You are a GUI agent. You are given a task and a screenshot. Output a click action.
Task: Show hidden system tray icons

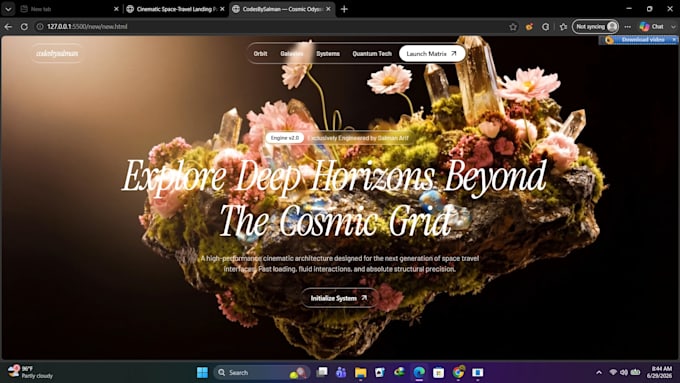pos(599,372)
